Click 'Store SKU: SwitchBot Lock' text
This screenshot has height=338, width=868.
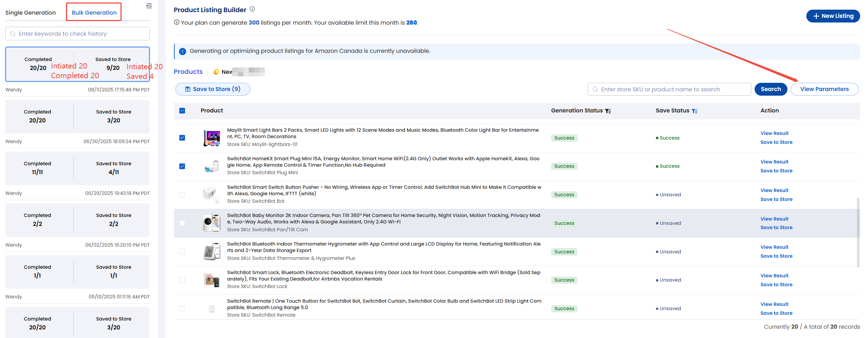(x=257, y=287)
